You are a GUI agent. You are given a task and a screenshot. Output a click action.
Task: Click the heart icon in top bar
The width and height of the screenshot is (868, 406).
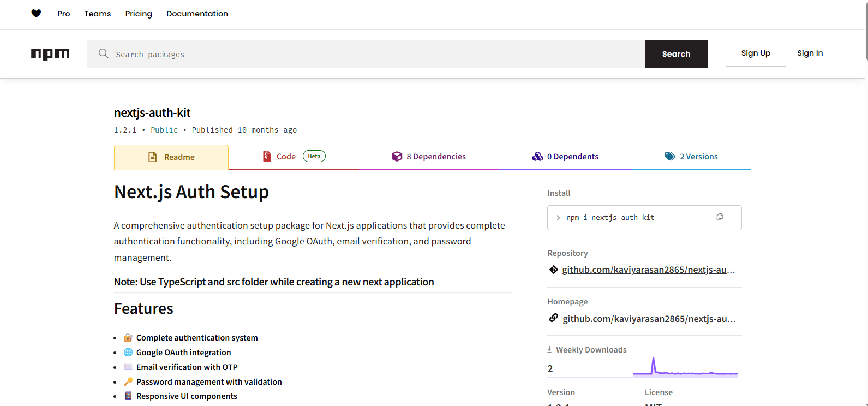coord(36,14)
